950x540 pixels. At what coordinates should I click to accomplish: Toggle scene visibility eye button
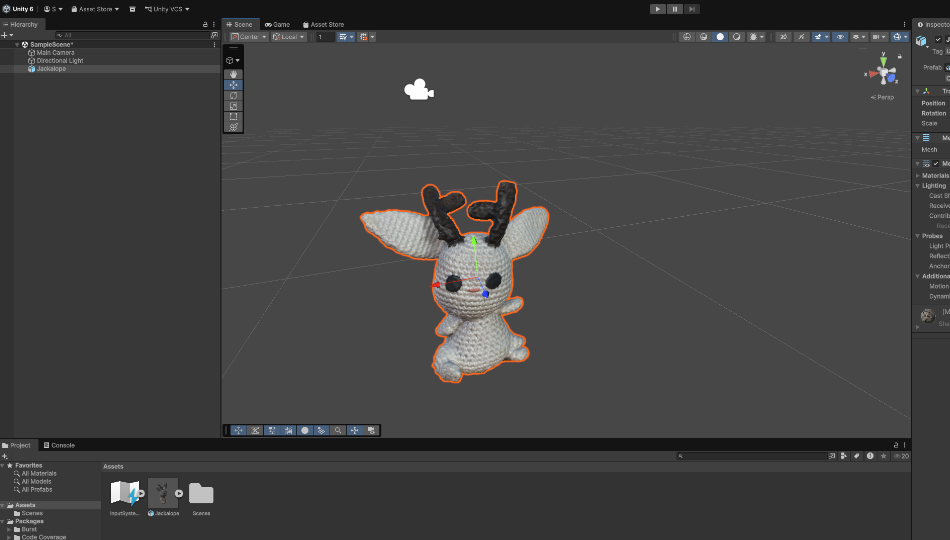point(840,37)
